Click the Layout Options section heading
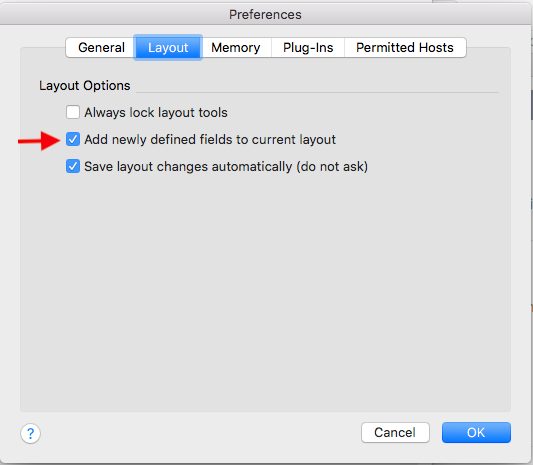533x465 pixels. [x=85, y=86]
